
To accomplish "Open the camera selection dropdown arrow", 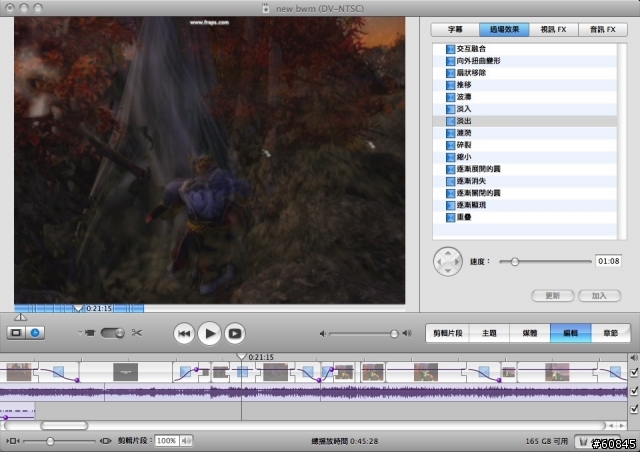I will [80, 332].
